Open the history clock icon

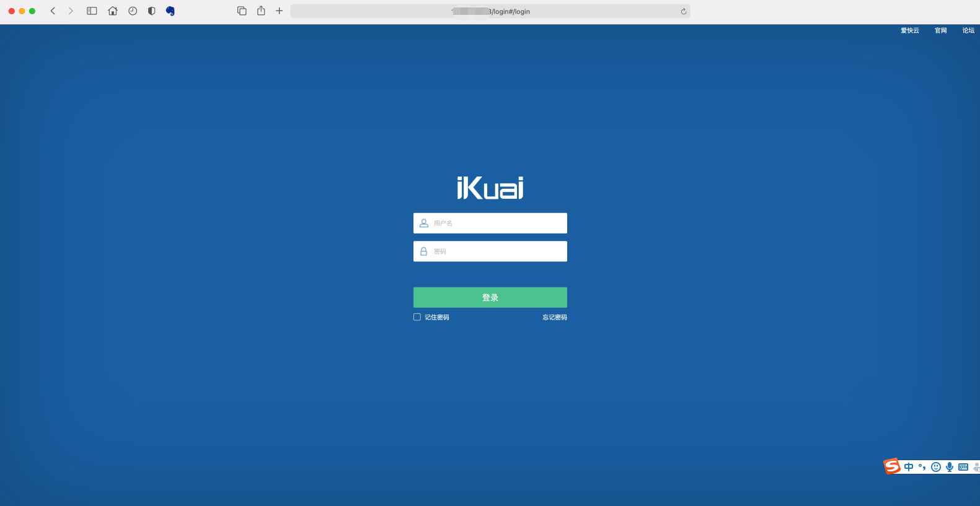point(133,11)
